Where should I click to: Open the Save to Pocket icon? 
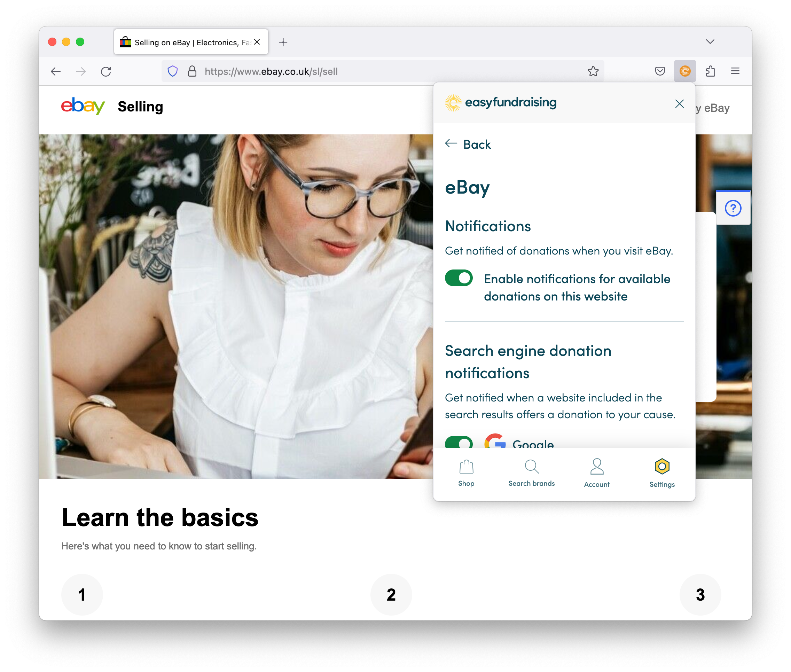(x=660, y=71)
